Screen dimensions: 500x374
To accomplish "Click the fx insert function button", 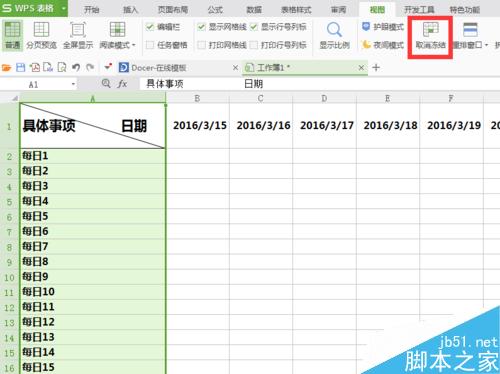I will click(x=122, y=84).
